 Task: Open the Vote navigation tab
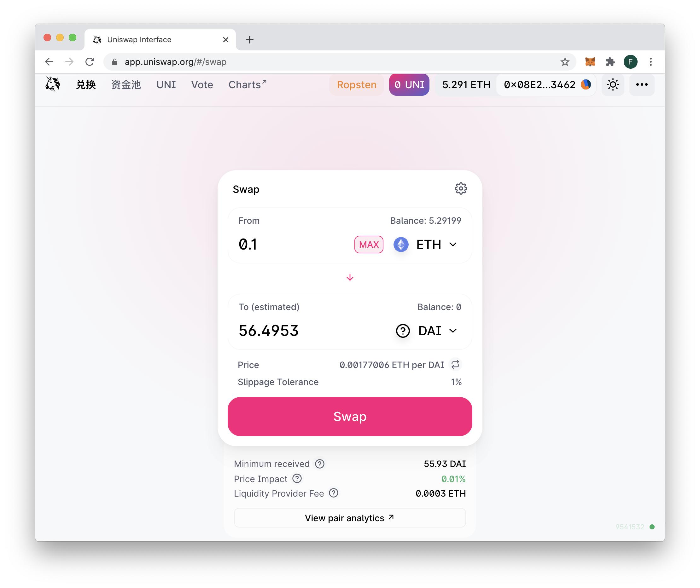pos(202,85)
